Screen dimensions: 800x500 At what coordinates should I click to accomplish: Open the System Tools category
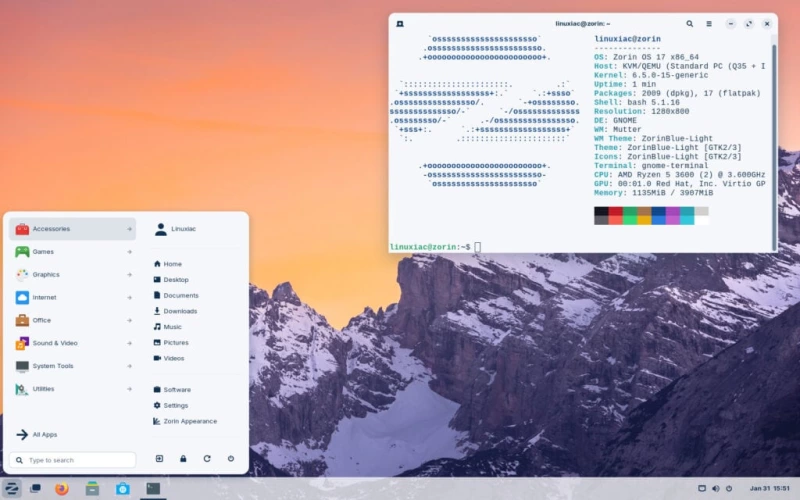click(72, 366)
